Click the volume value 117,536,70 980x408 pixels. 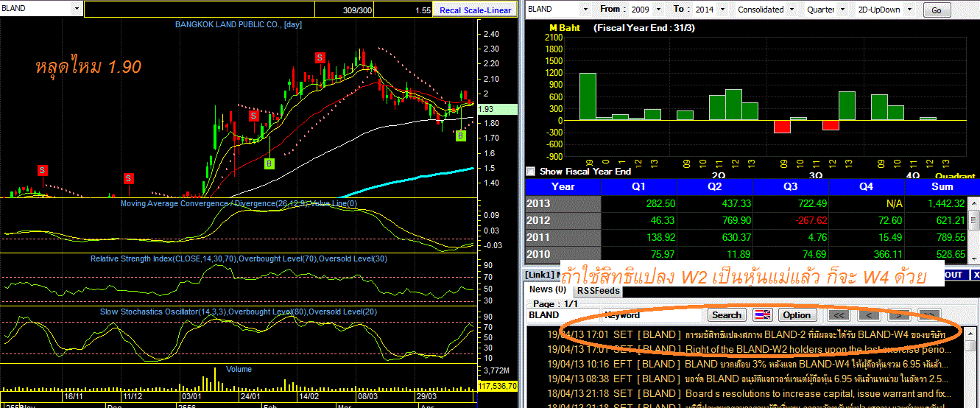click(498, 386)
